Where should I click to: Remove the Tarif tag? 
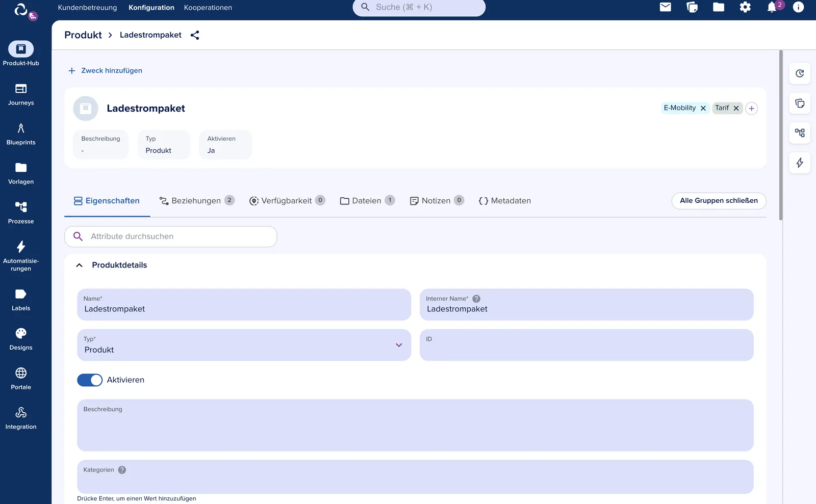point(736,108)
